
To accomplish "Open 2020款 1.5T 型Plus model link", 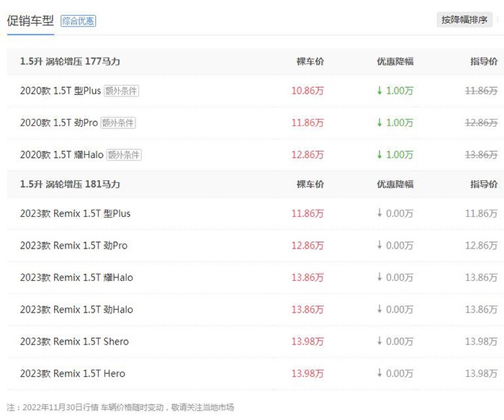I will point(60,91).
